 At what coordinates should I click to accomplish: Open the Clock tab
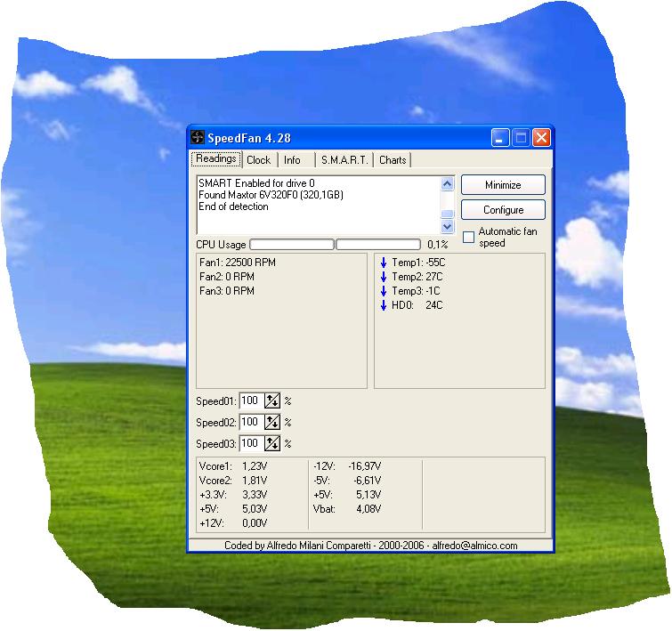tap(258, 160)
